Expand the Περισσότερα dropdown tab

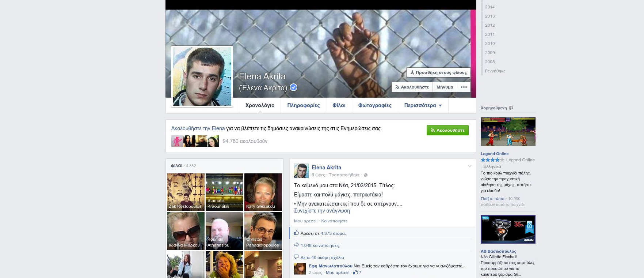tap(423, 105)
